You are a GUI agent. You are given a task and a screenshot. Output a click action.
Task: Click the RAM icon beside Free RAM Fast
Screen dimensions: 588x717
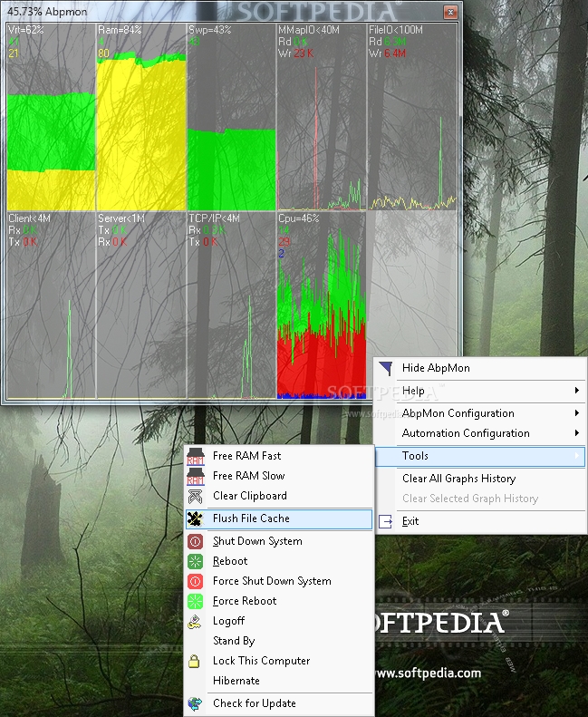click(x=196, y=456)
